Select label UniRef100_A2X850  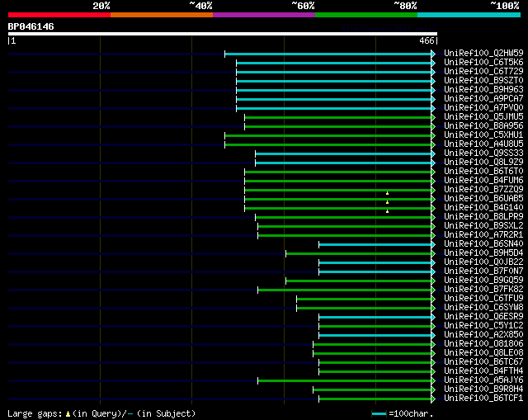coord(483,335)
